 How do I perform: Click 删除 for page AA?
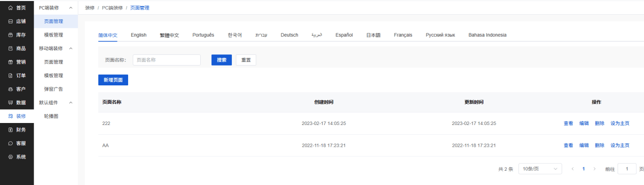[x=600, y=145]
